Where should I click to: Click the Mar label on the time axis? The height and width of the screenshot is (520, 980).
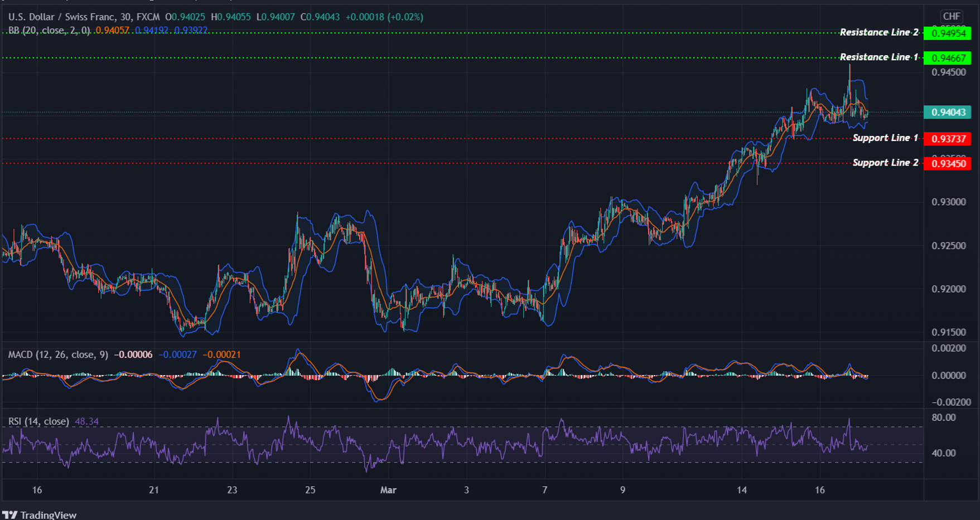389,490
